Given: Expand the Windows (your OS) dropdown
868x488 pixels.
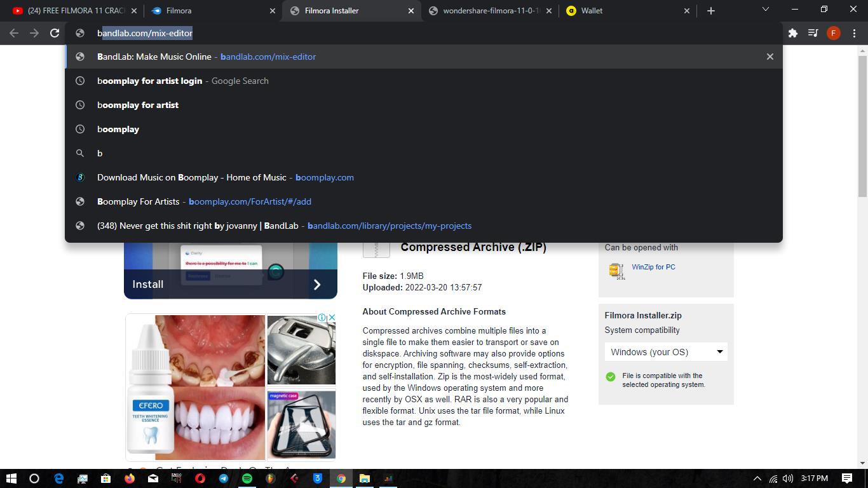Looking at the screenshot, I should [x=665, y=352].
